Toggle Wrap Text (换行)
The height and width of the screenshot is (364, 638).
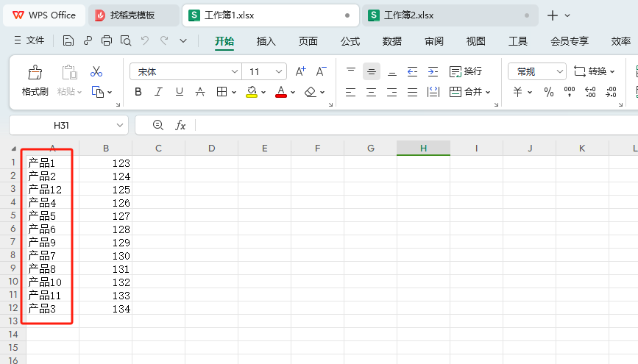465,71
